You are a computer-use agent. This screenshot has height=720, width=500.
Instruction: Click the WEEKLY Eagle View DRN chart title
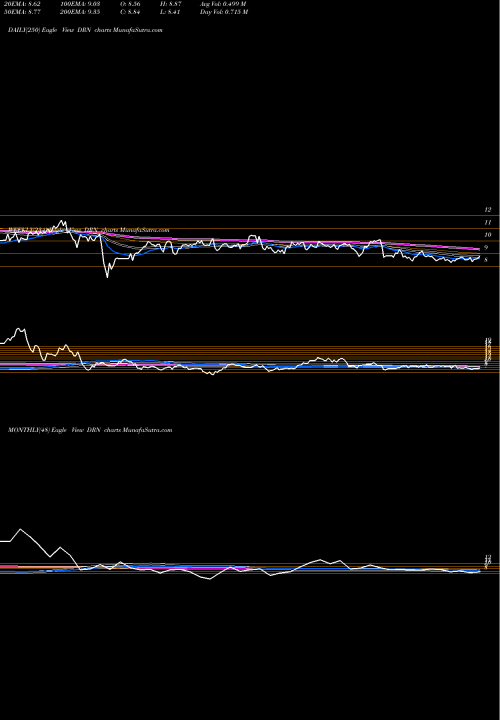tap(87, 230)
